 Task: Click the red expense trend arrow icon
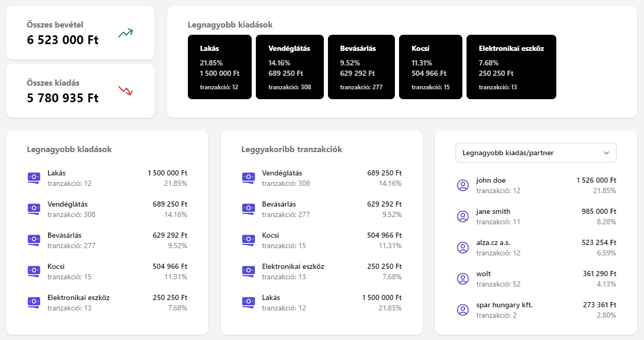(x=125, y=91)
